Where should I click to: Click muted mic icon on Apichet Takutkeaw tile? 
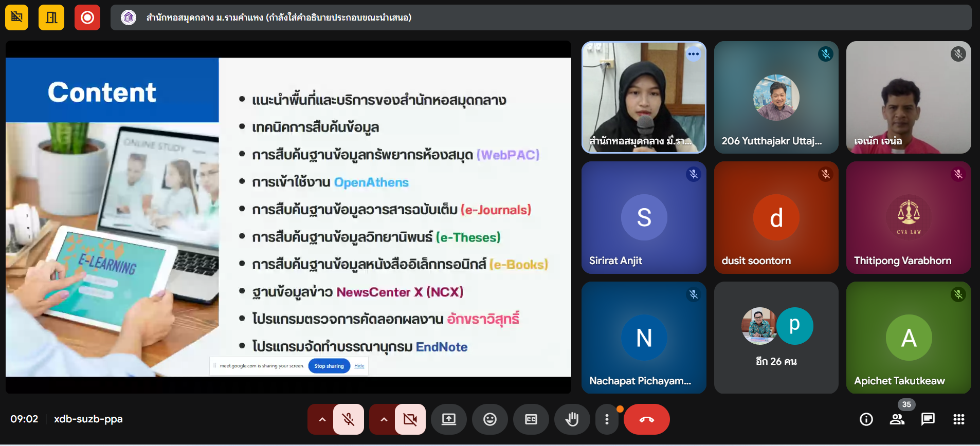tap(958, 294)
